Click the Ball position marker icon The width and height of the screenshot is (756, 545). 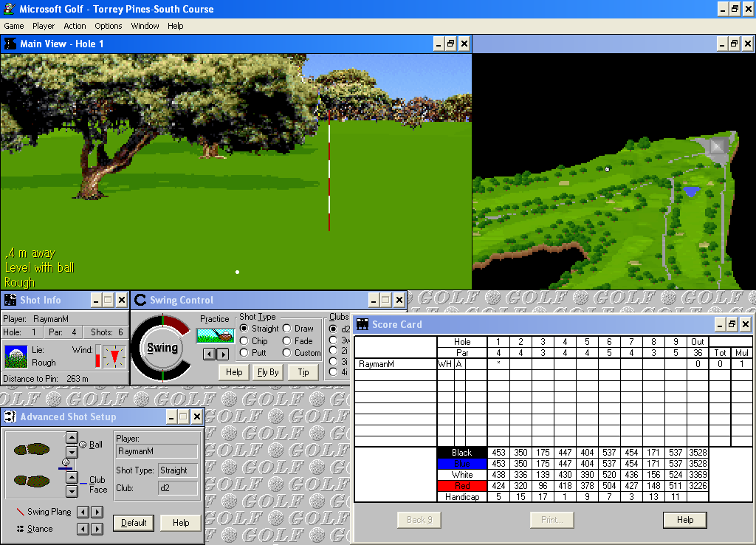[83, 445]
